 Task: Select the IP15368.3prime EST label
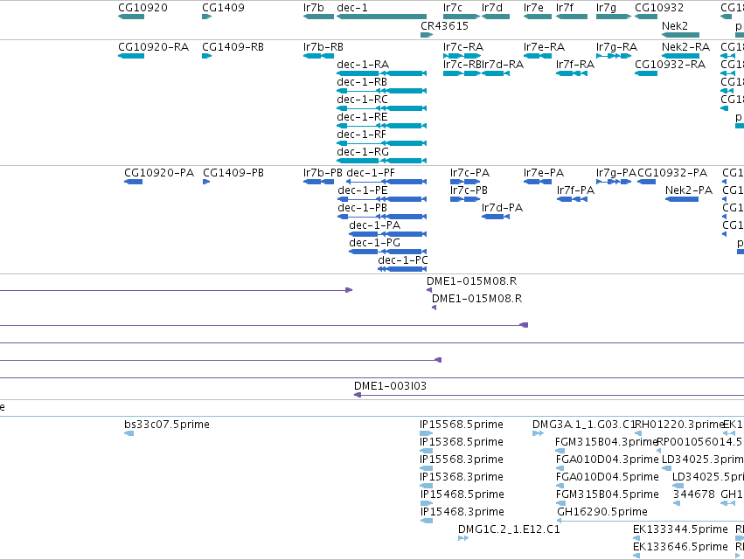pyautogui.click(x=462, y=478)
